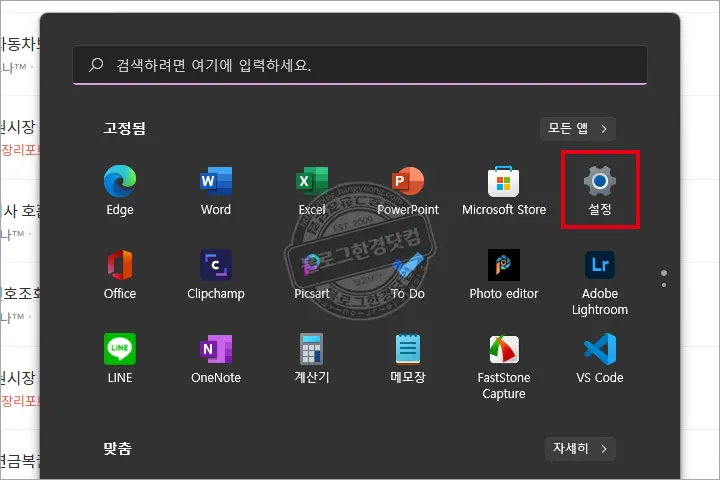Open the Edge browser app
The image size is (720, 480).
pyautogui.click(x=120, y=190)
